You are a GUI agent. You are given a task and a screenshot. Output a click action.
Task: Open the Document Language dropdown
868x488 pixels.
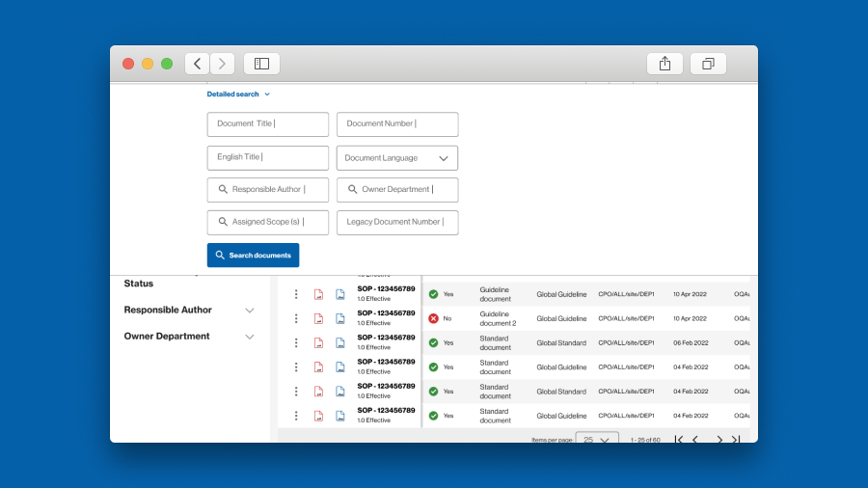coord(397,158)
